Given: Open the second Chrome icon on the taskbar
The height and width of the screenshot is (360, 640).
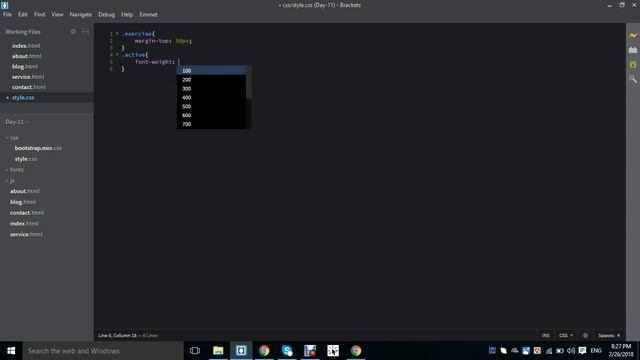Looking at the screenshot, I should (356, 351).
